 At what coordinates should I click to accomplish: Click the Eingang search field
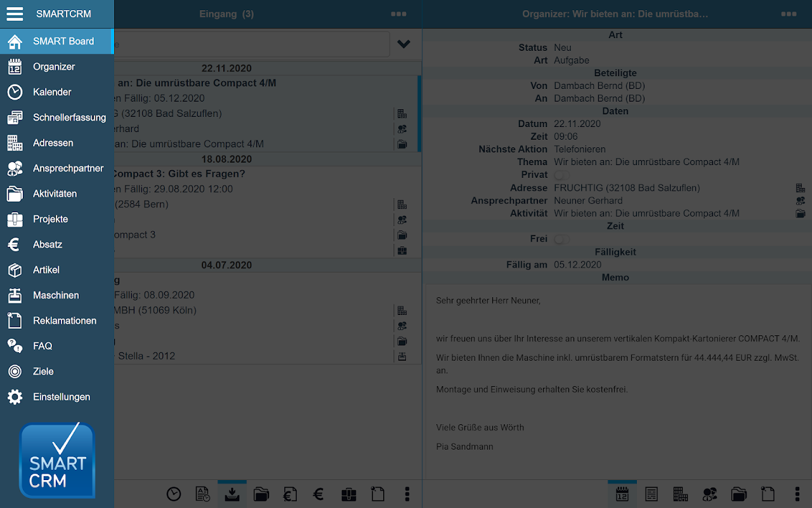pyautogui.click(x=252, y=44)
